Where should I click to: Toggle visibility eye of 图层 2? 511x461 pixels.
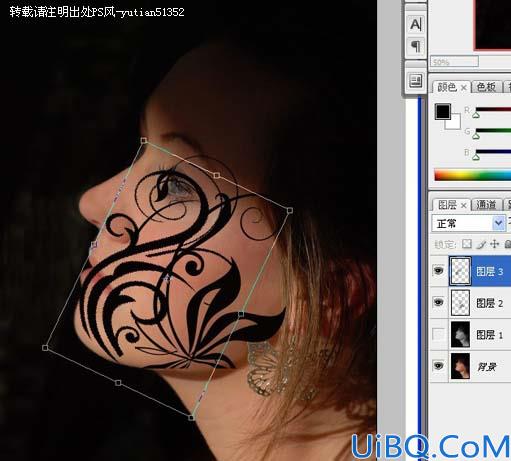tap(439, 302)
